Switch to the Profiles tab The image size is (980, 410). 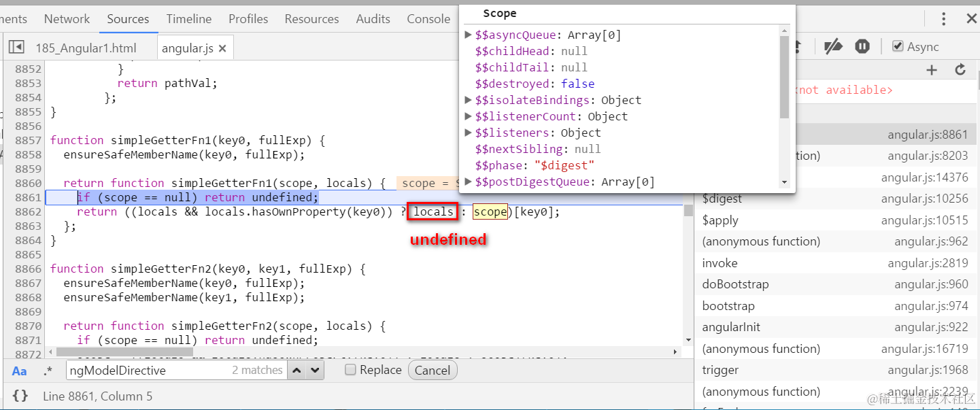[248, 19]
